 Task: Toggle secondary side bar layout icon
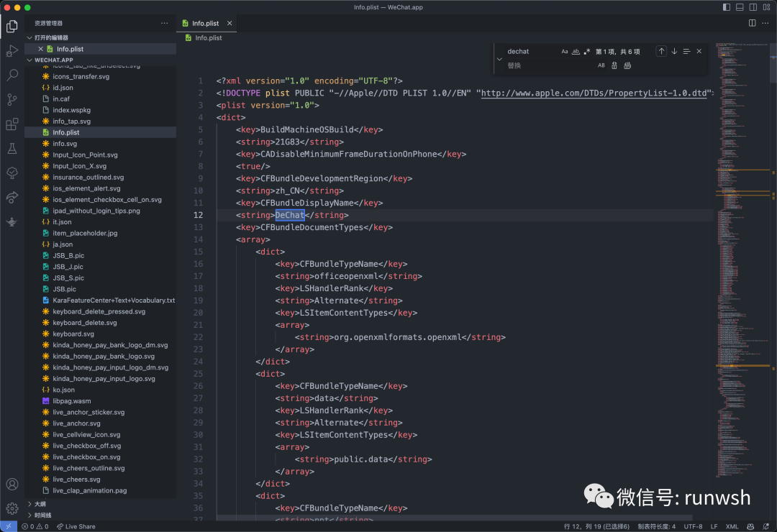tap(753, 7)
